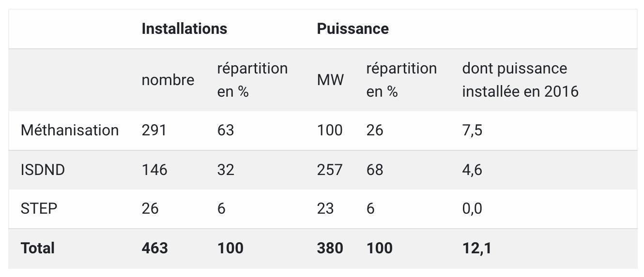Select the Installations column header
Screen dimensions: 644x277
pos(184,29)
